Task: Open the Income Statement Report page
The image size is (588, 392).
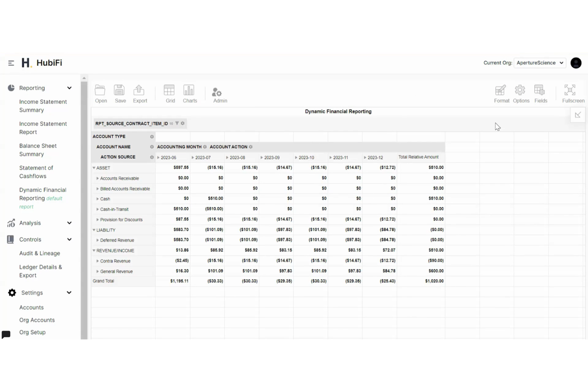Action: tap(43, 127)
